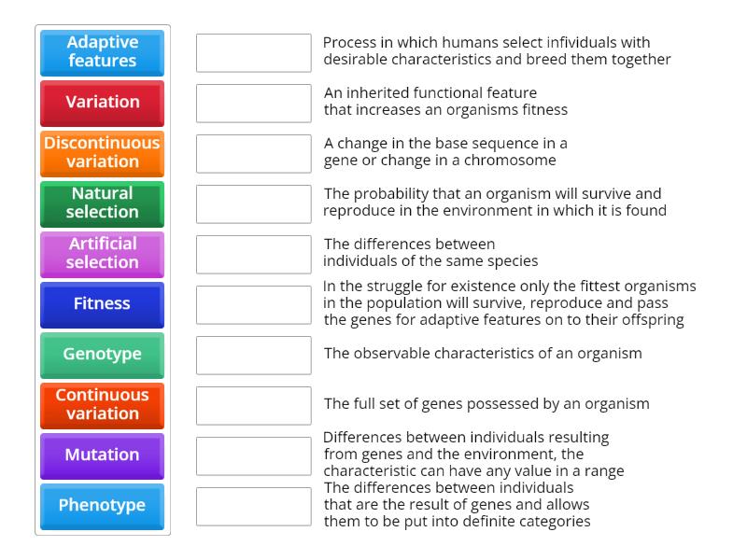Select box next to definite categories definition
747x560 pixels.
tap(254, 507)
